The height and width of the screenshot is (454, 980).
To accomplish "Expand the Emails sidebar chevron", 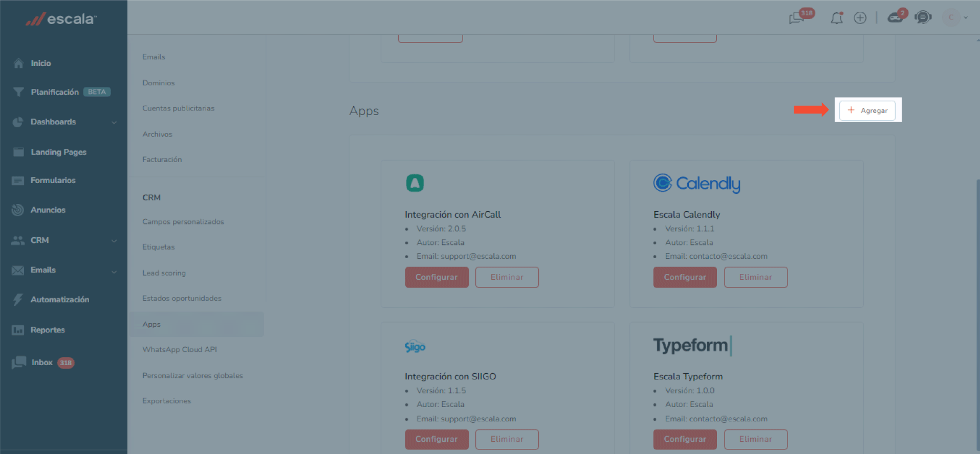I will pos(114,271).
